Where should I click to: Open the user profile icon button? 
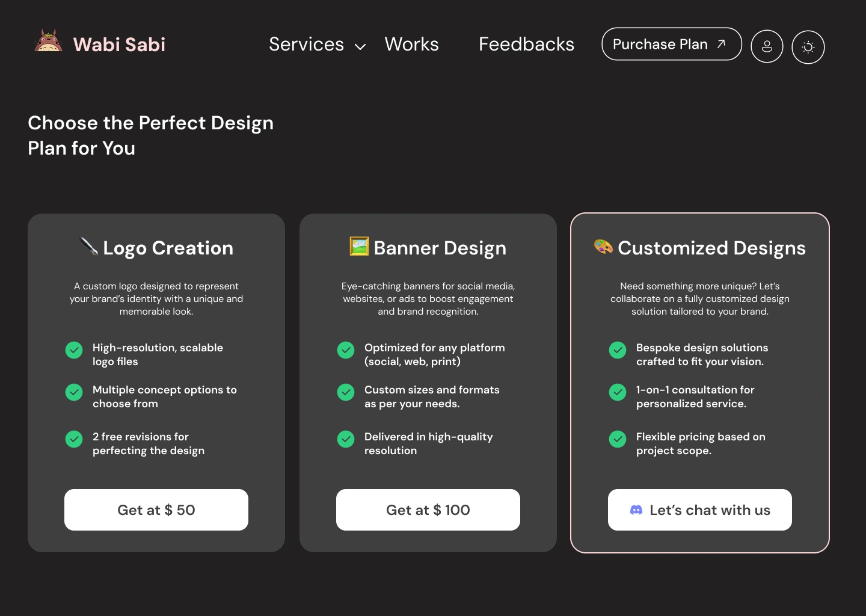(x=767, y=47)
